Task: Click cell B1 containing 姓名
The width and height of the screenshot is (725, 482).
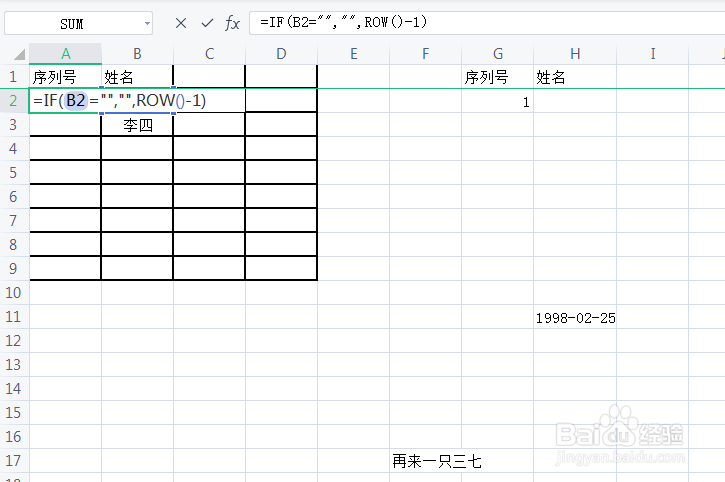Action: [137, 76]
